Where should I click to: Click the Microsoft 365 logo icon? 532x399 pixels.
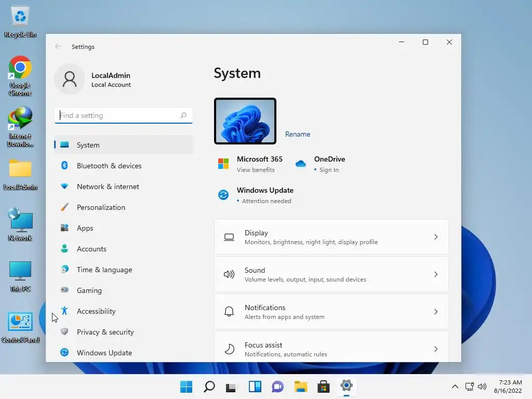pyautogui.click(x=223, y=164)
